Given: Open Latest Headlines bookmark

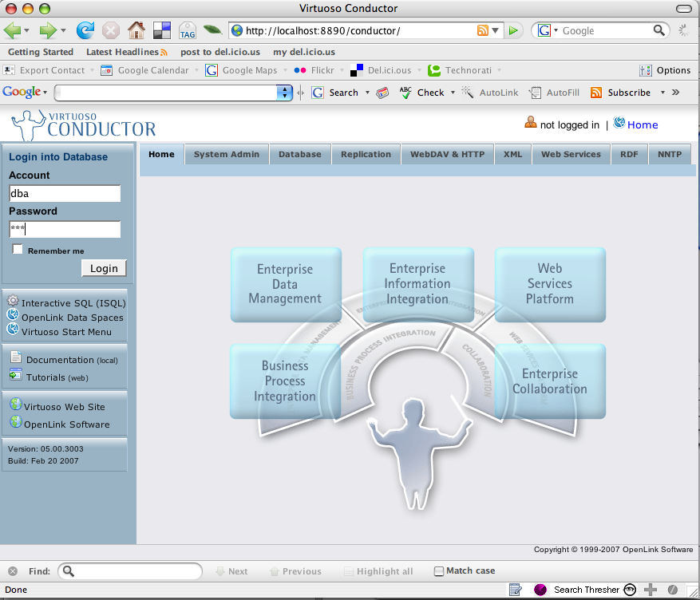Looking at the screenshot, I should pos(127,52).
